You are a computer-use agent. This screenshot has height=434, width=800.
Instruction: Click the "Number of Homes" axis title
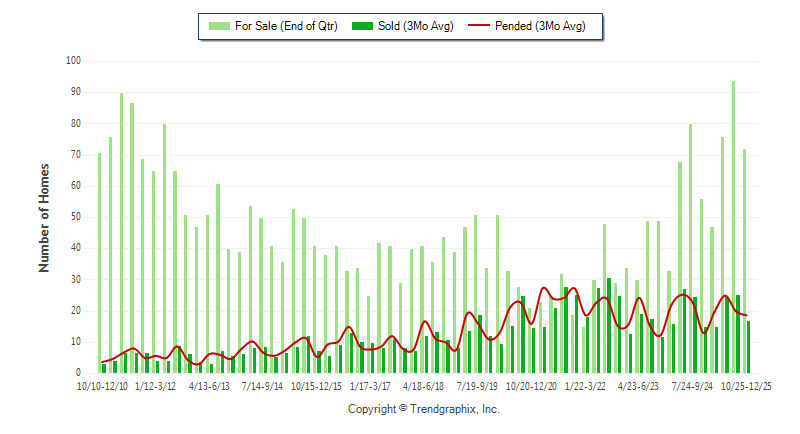[44, 217]
